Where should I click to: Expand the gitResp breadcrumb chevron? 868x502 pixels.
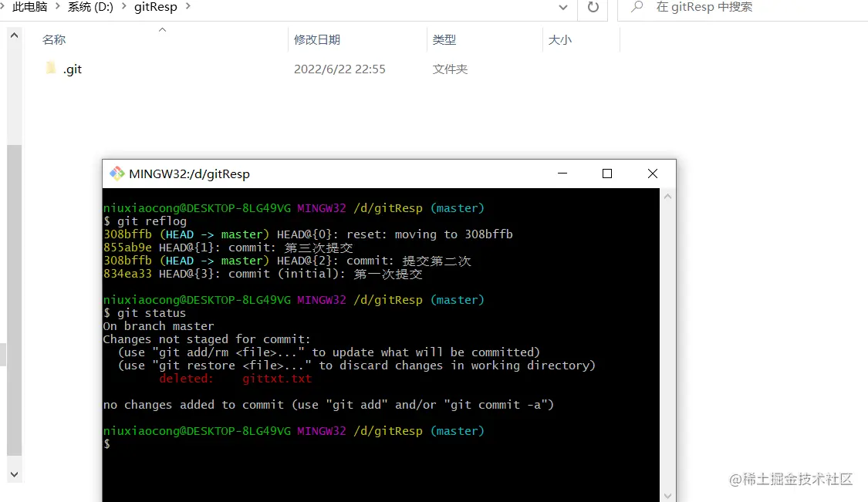(x=187, y=7)
